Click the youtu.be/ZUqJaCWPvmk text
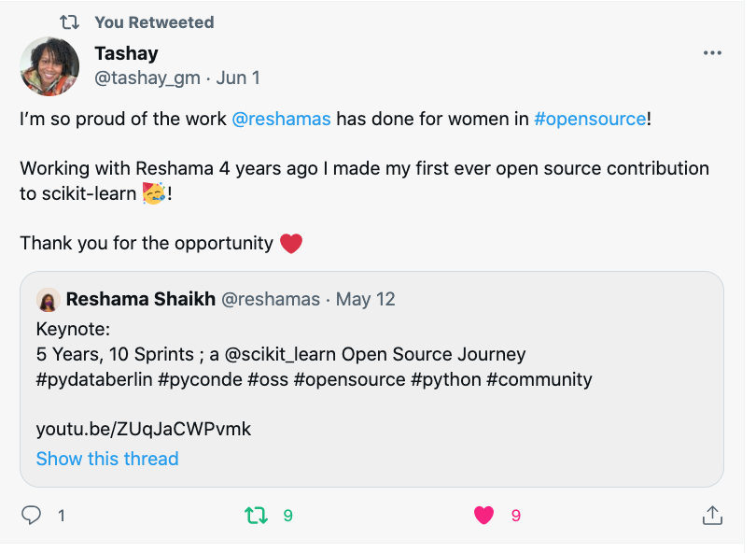This screenshot has width=756, height=553. pos(143,430)
